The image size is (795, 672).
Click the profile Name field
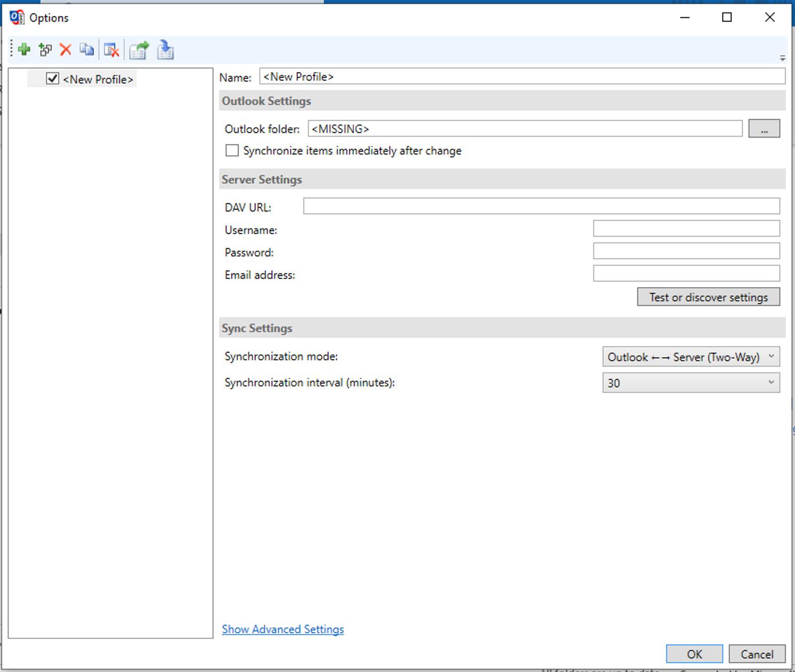[x=522, y=76]
